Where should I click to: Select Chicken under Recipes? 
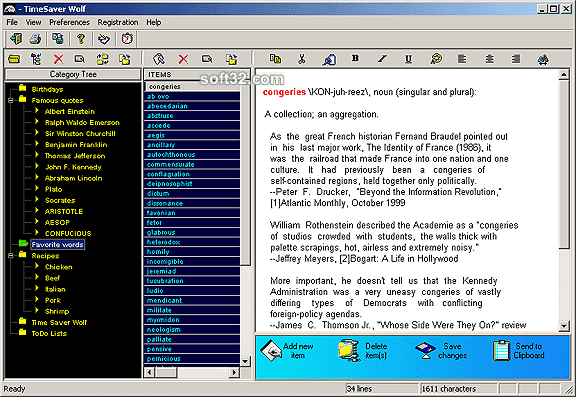click(x=58, y=267)
